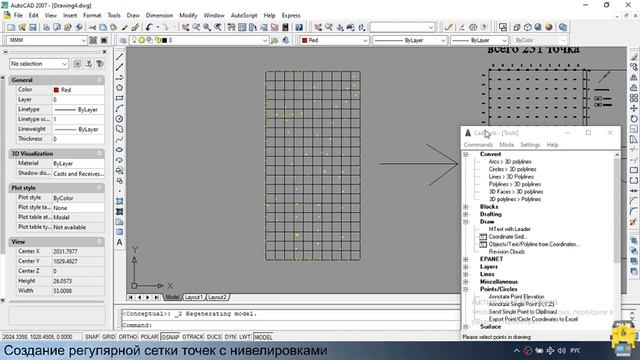Select the Rectangle draw tool
640x360 pixels.
tap(119, 98)
